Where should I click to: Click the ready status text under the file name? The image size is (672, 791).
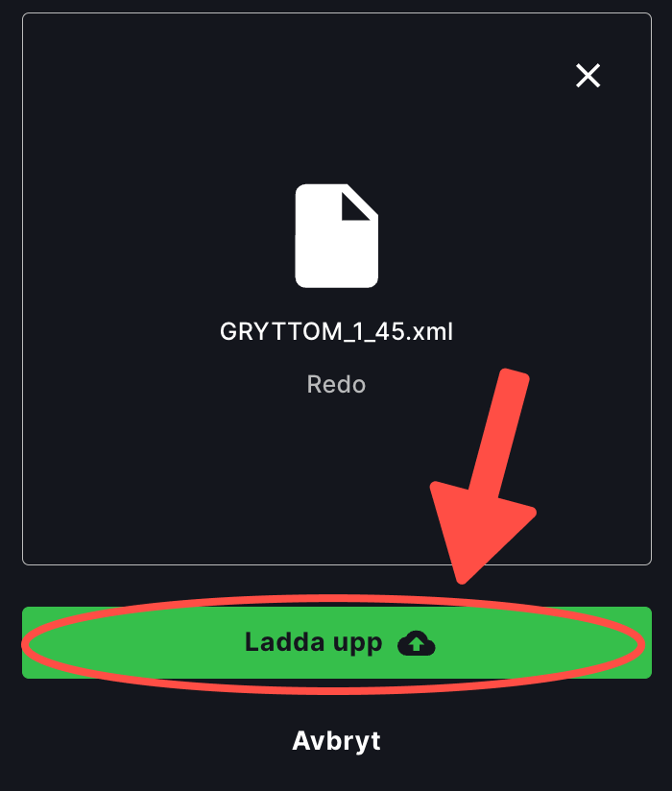pos(337,384)
